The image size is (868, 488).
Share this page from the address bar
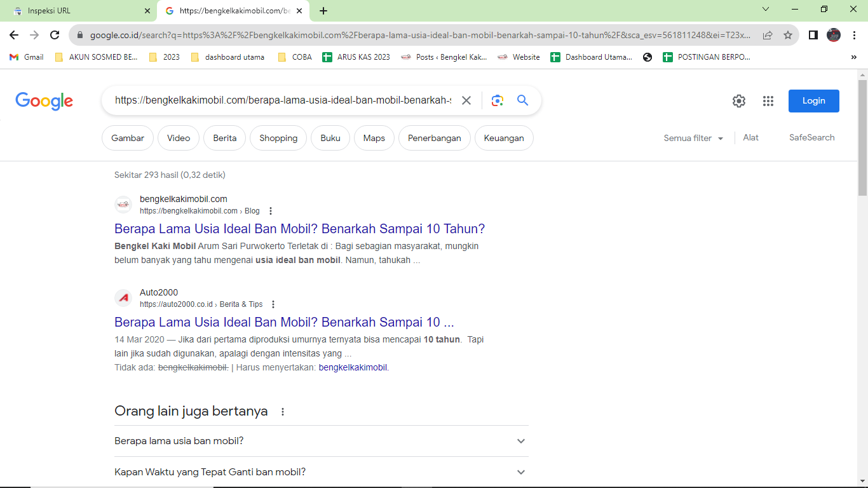[768, 36]
